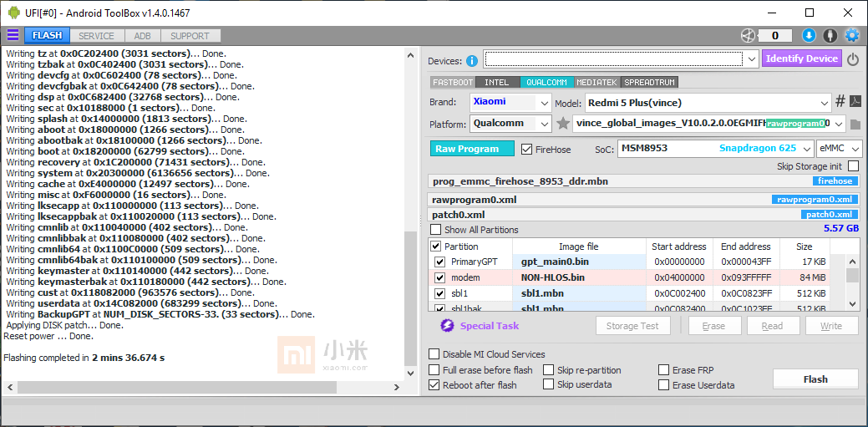Select the FASTBOOT mode tab
The height and width of the screenshot is (427, 868).
tap(453, 82)
